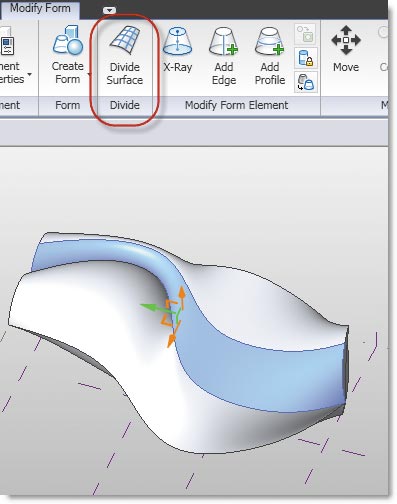This screenshot has height=504, width=397.
Task: Click the grayed-out circle-to-square icon
Action: (305, 34)
